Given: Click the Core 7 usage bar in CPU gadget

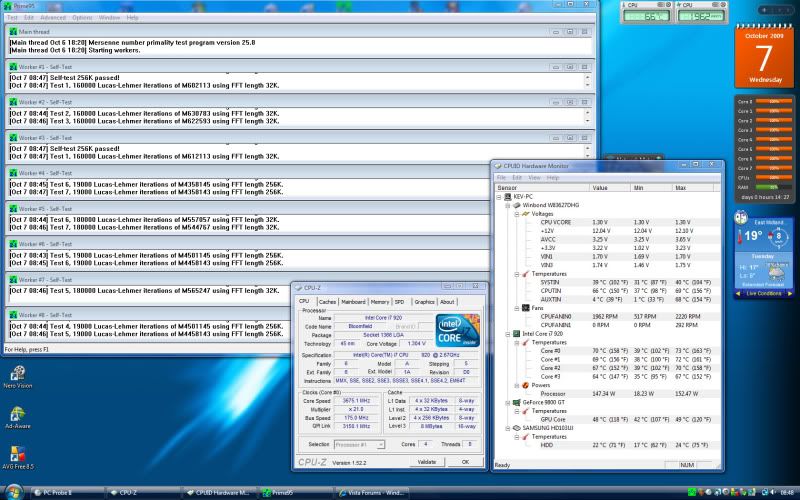Looking at the screenshot, I should [773, 168].
